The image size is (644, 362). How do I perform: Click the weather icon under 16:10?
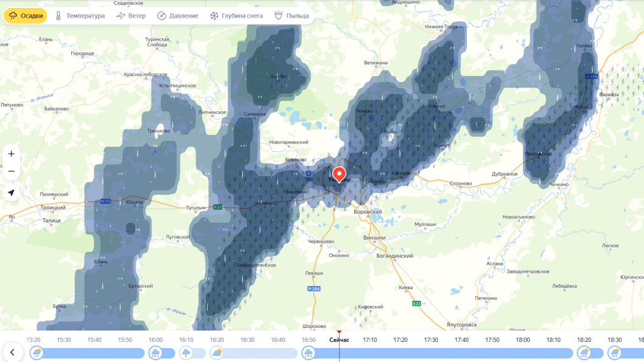click(186, 353)
